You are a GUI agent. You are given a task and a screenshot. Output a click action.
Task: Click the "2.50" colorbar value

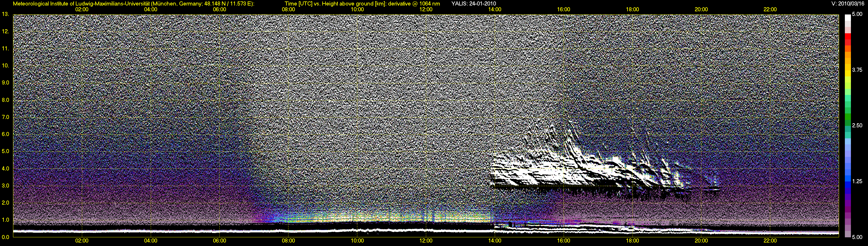857,125
